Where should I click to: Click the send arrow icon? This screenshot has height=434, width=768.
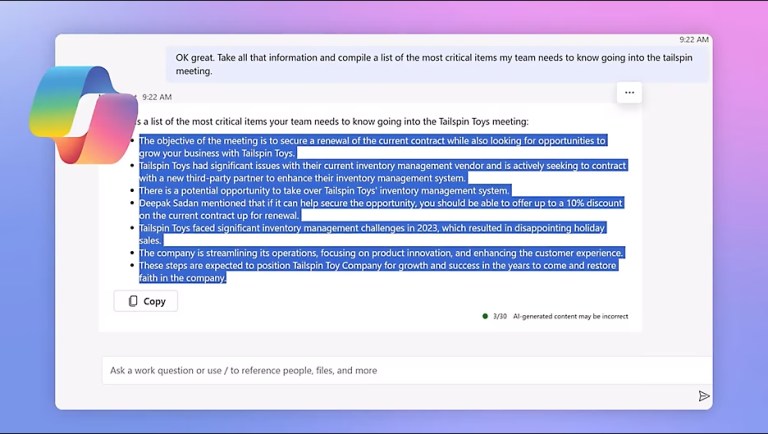point(704,396)
